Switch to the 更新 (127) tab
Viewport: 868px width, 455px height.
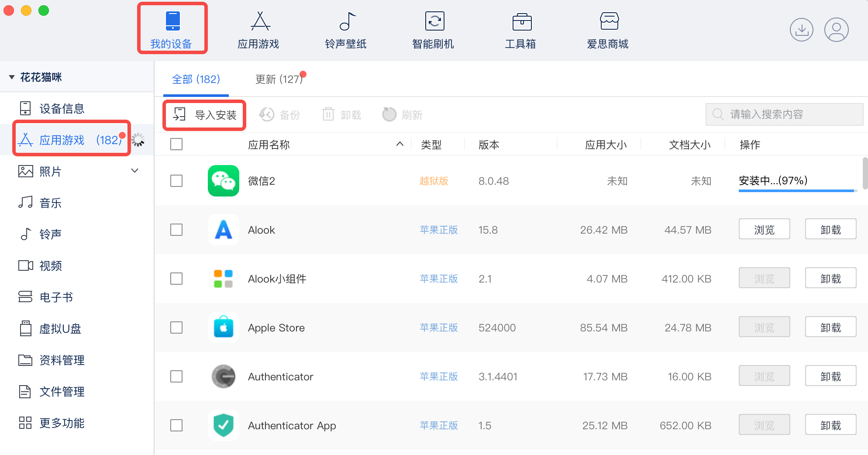coord(279,79)
